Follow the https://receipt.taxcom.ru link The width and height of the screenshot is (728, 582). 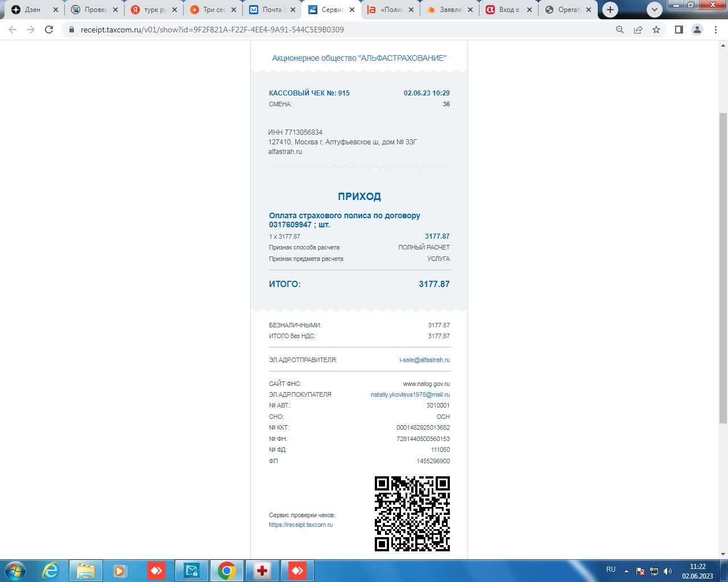point(301,525)
